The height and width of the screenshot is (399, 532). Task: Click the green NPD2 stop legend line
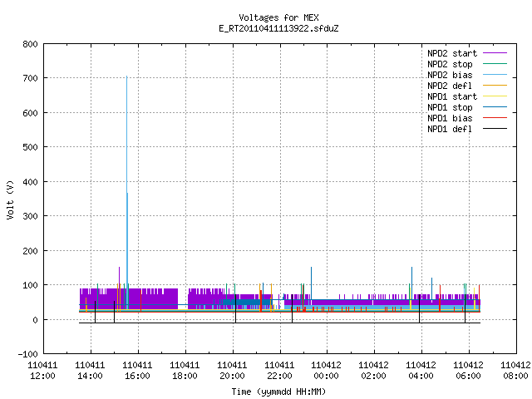[495, 64]
